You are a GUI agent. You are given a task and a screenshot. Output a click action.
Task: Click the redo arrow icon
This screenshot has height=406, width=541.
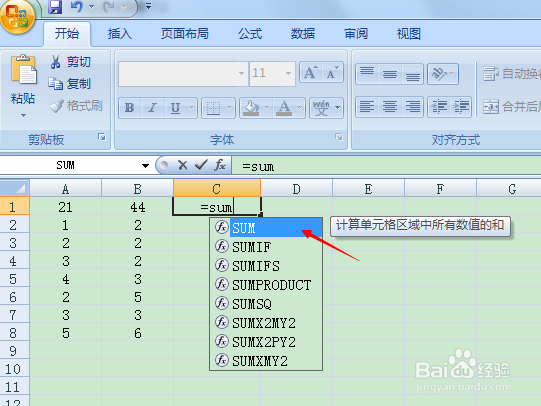pos(109,6)
